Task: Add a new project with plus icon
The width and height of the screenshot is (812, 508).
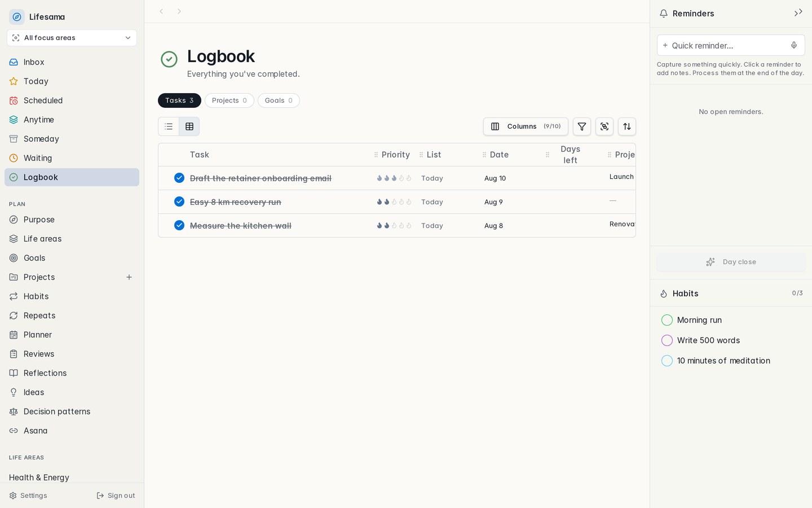Action: click(x=129, y=277)
